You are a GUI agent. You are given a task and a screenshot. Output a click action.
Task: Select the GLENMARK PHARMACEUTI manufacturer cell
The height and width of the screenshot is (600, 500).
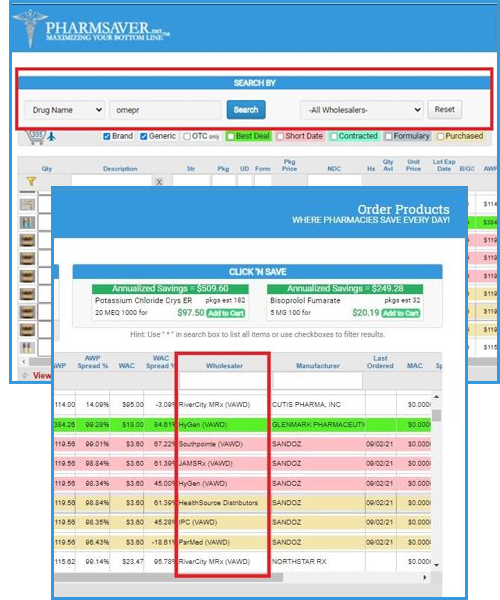pyautogui.click(x=318, y=425)
